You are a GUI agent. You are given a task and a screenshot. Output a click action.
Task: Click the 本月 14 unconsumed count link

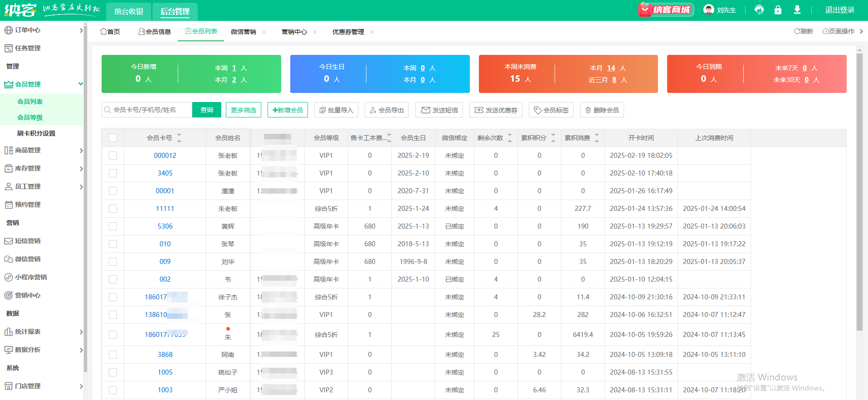[611, 68]
